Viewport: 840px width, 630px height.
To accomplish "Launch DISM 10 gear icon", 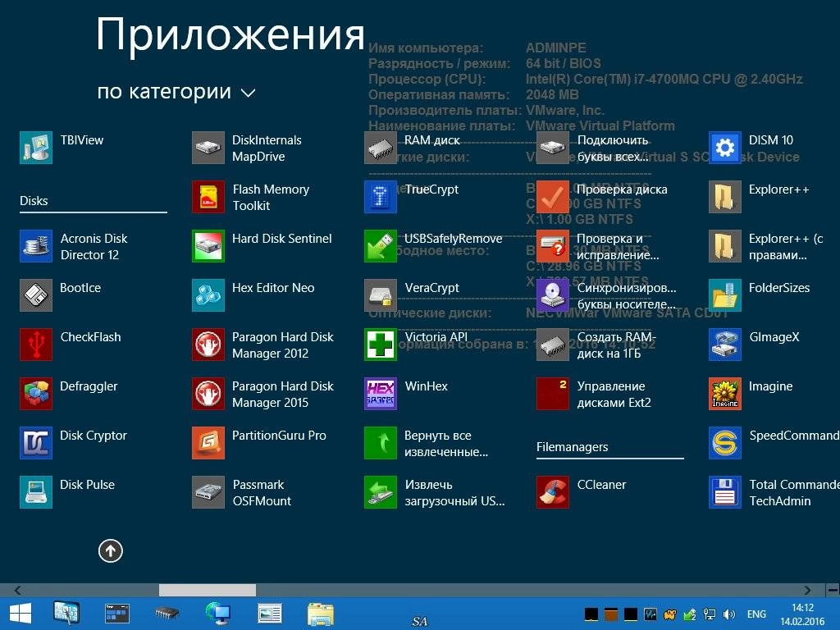I will (725, 148).
